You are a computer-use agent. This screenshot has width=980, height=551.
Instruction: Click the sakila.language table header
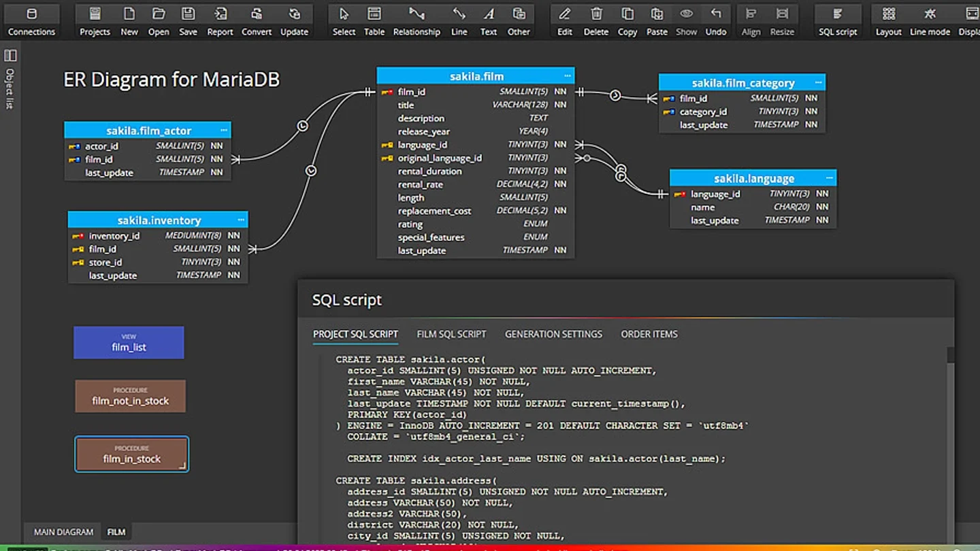tap(753, 178)
